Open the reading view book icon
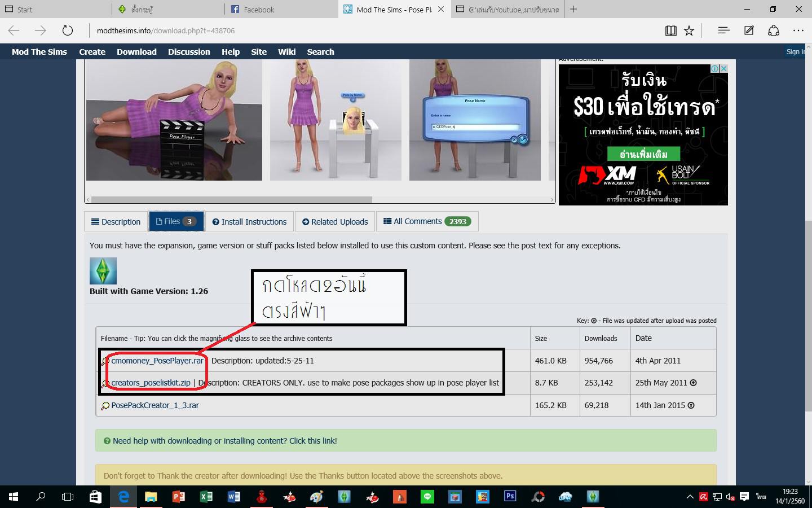Image resolution: width=812 pixels, height=508 pixels. coord(670,30)
